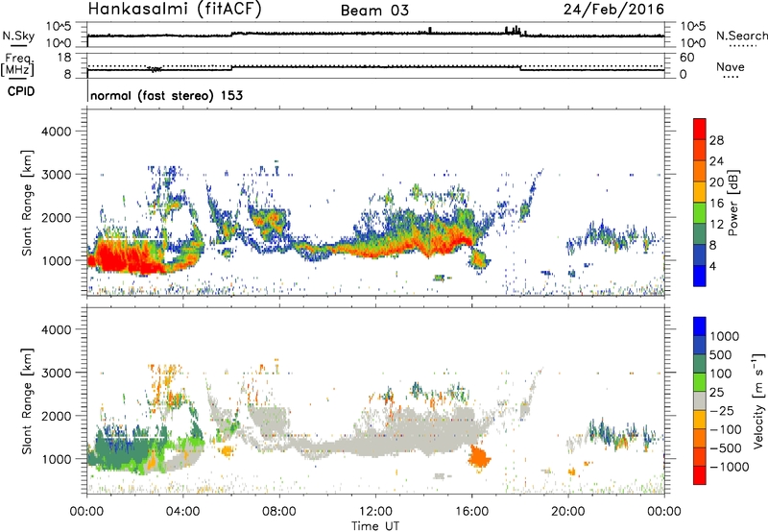The image size is (768, 532).
Task: Click the 04:00 time axis tick label
Action: click(x=183, y=512)
